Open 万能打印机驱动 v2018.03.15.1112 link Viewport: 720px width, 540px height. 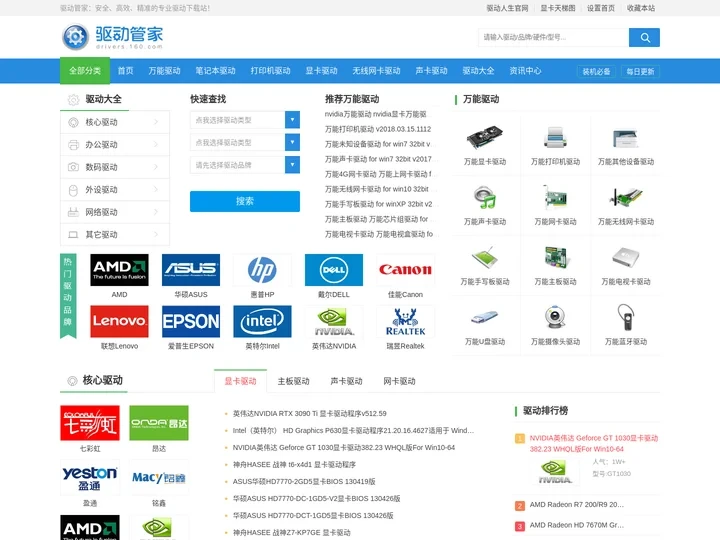coord(378,129)
